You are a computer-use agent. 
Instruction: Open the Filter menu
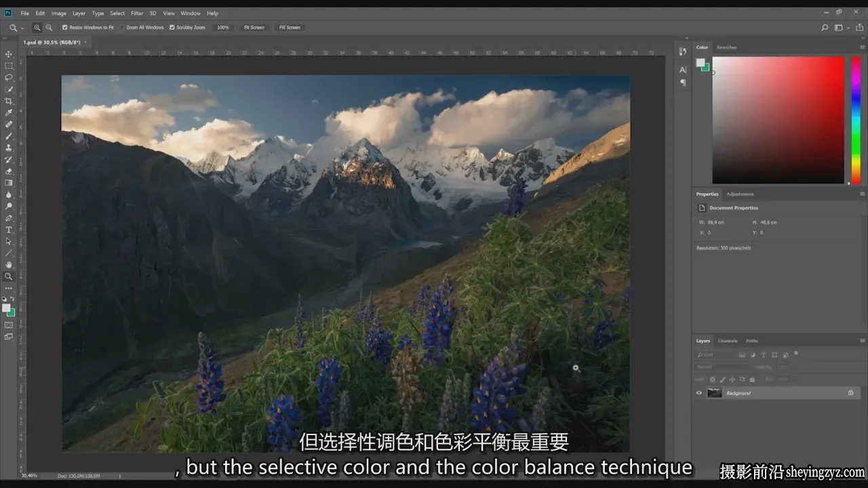[x=137, y=13]
